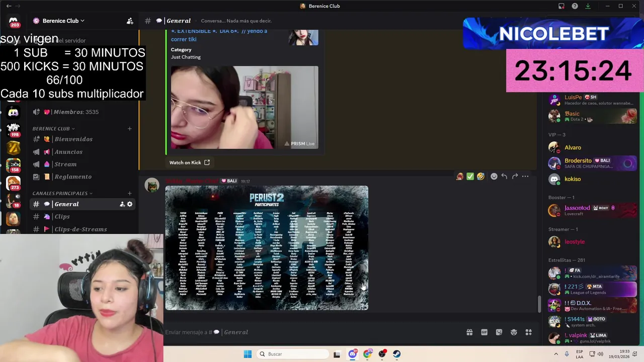
Task: Open the apps launcher icon in message bar
Action: (x=529, y=332)
